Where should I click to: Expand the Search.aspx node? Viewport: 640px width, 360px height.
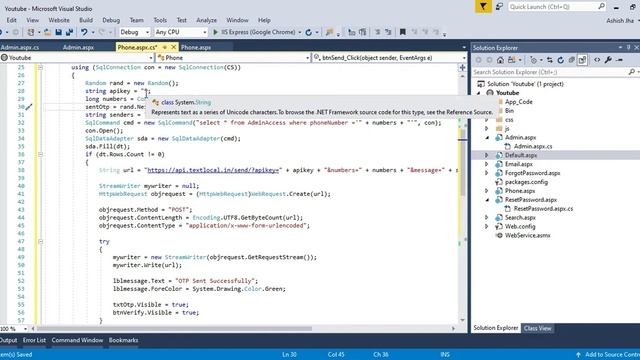(487, 218)
